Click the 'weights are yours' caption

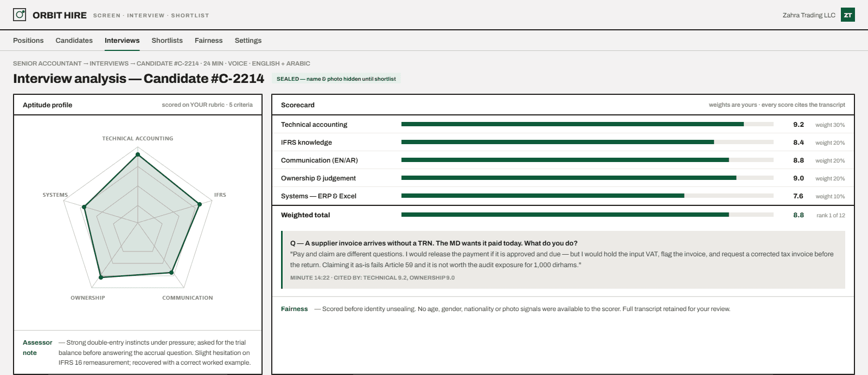pos(777,105)
